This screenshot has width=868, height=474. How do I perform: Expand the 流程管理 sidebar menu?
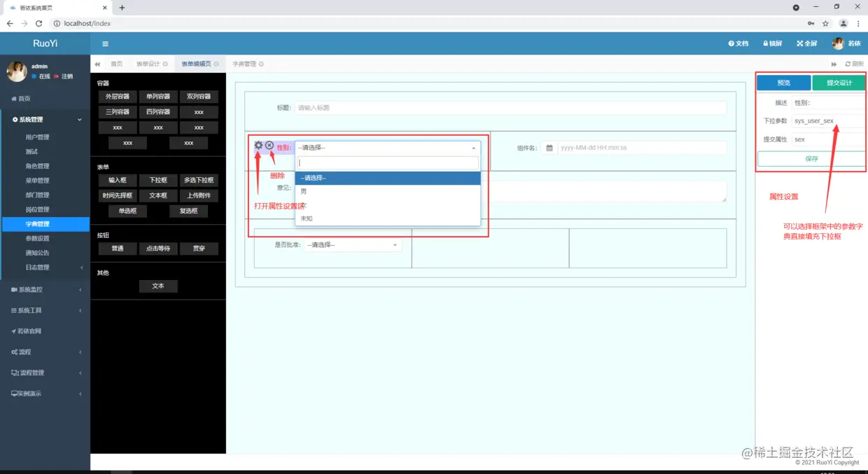pos(45,372)
